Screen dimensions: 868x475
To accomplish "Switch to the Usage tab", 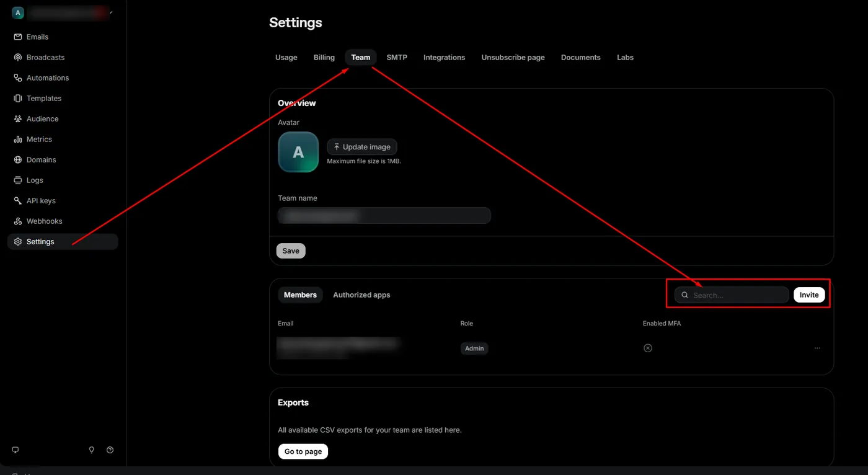I will pyautogui.click(x=286, y=58).
